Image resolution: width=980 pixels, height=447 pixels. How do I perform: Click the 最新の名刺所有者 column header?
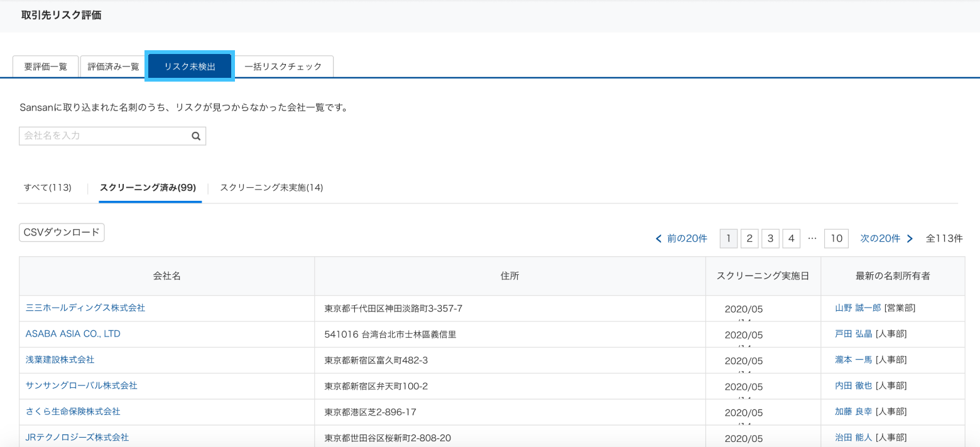pyautogui.click(x=893, y=276)
